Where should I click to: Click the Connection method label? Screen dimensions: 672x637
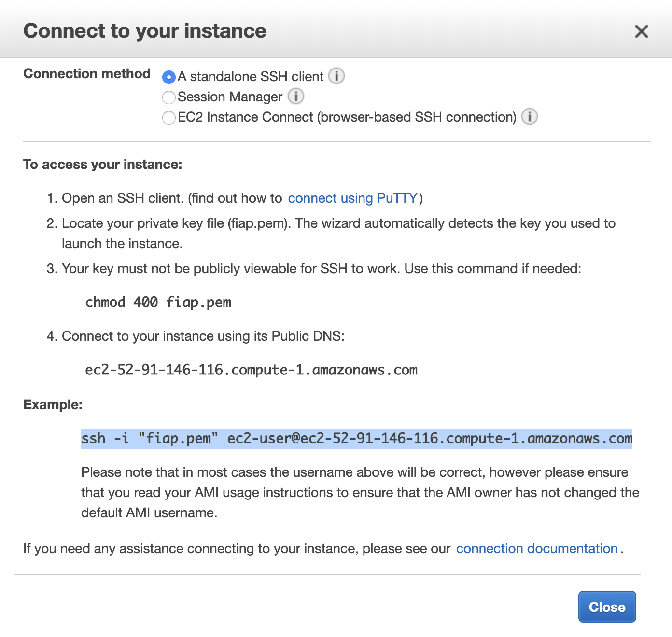(87, 74)
